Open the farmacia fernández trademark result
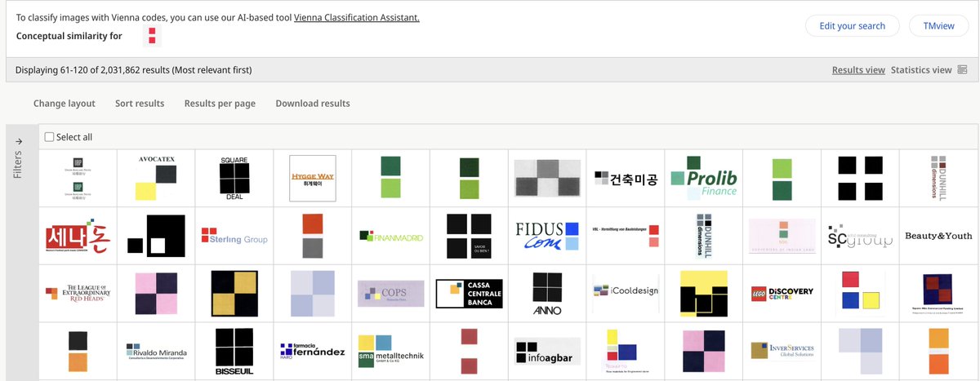 coord(313,351)
